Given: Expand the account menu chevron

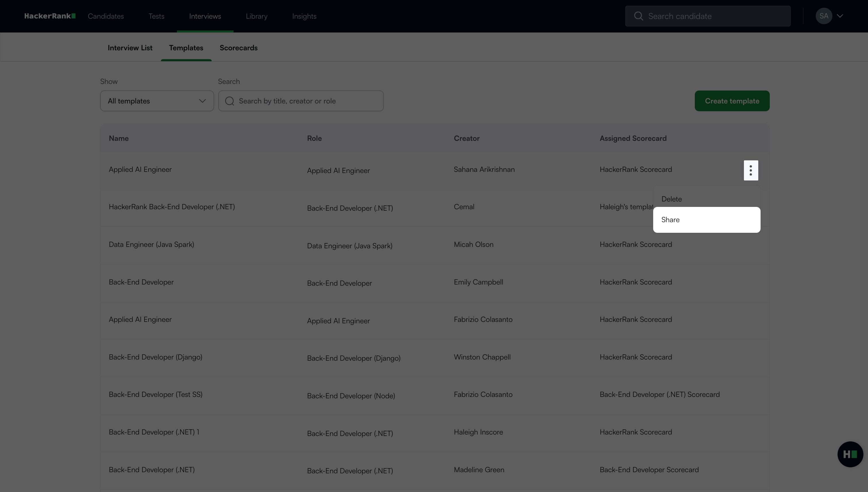Looking at the screenshot, I should (840, 16).
